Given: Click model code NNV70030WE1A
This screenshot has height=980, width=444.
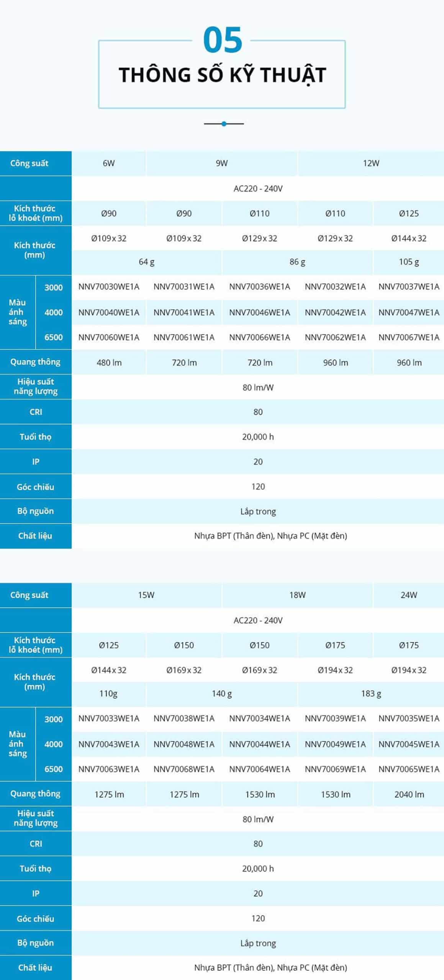Looking at the screenshot, I should point(109,287).
